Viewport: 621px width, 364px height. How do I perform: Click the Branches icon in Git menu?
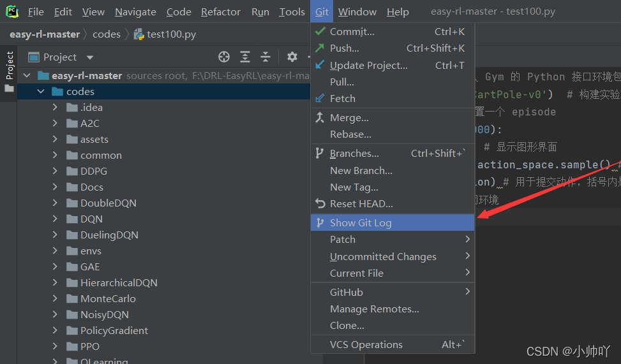(x=320, y=153)
